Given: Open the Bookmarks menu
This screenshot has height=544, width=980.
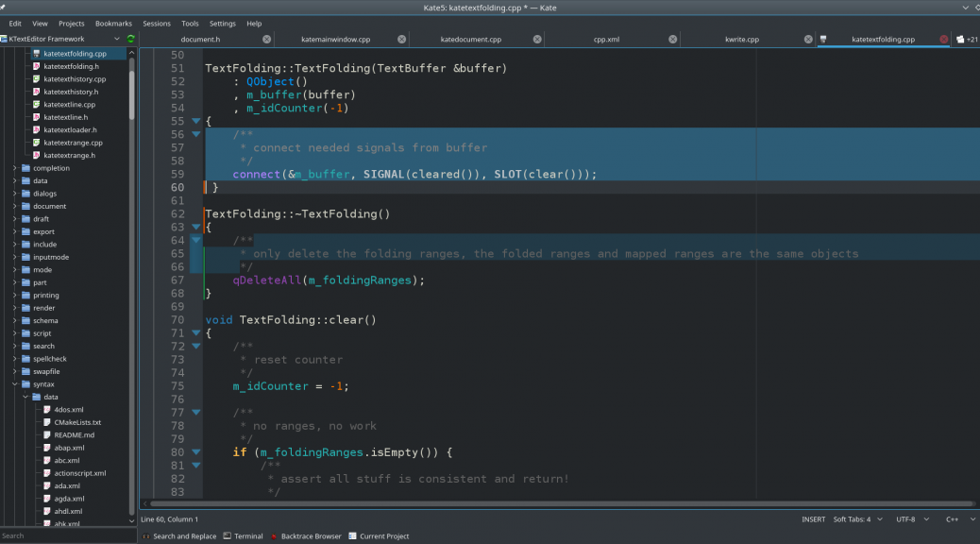Looking at the screenshot, I should click(x=113, y=24).
